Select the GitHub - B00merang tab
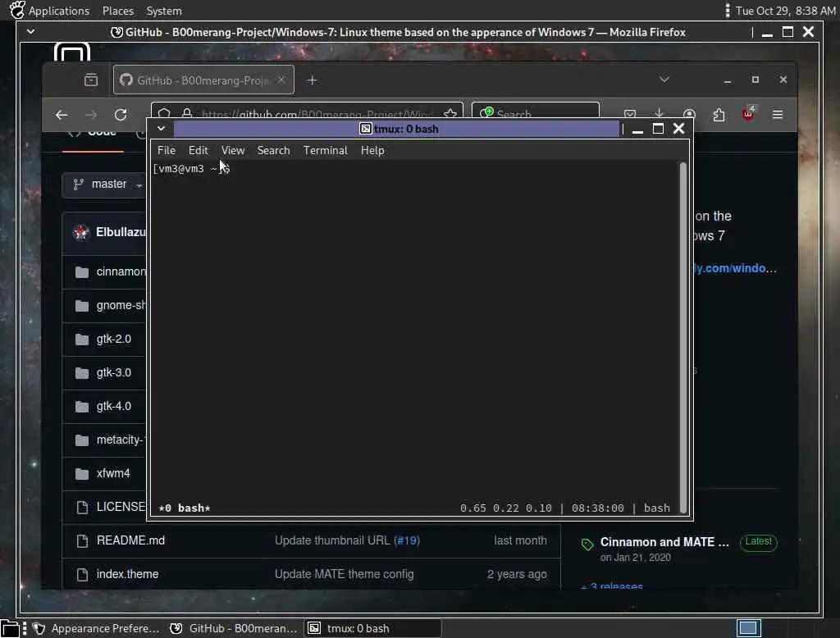This screenshot has width=840, height=638. coord(203,80)
